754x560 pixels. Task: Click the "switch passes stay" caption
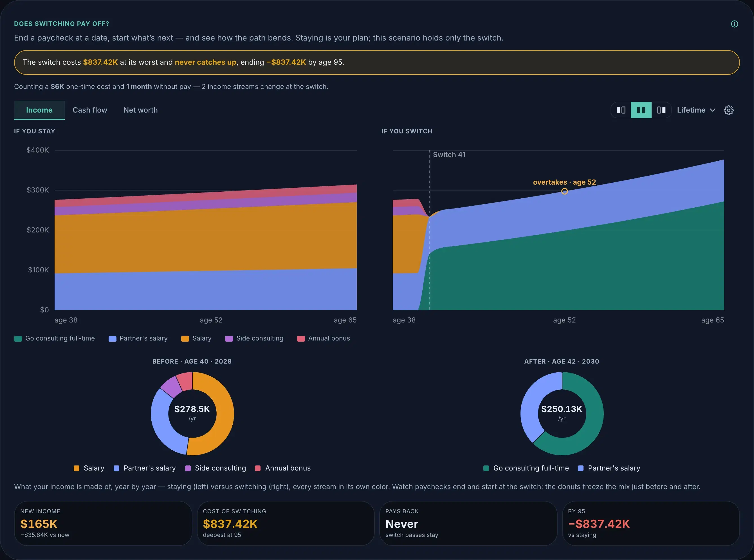coord(412,535)
